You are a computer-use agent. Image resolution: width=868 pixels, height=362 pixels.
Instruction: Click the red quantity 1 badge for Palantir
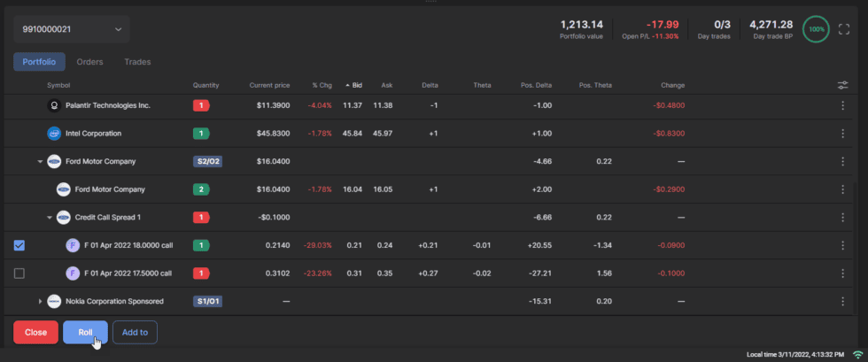(x=201, y=105)
